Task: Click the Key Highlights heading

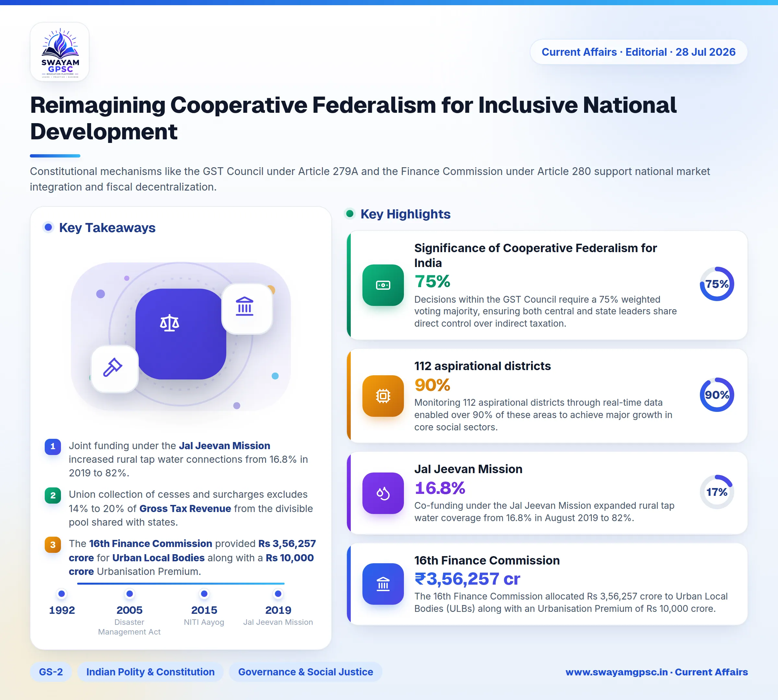Action: [405, 214]
